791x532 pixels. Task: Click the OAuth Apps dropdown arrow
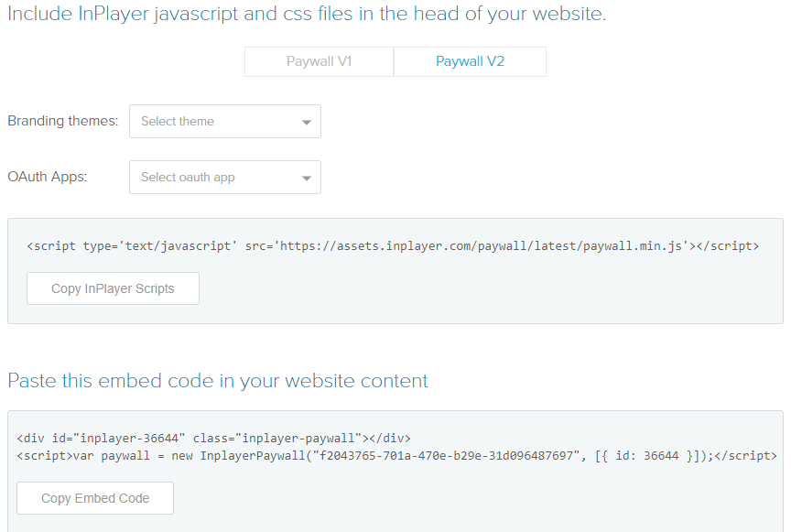(x=306, y=179)
